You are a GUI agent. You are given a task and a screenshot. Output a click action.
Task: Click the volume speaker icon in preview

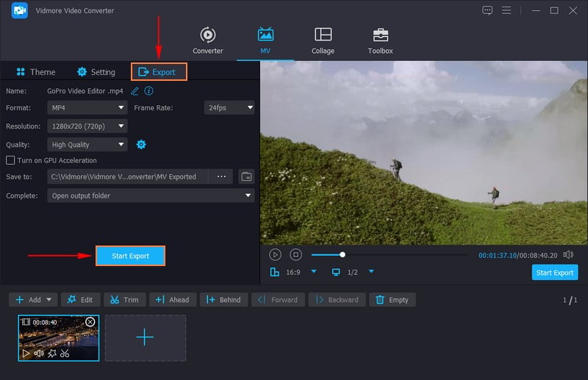coord(568,255)
